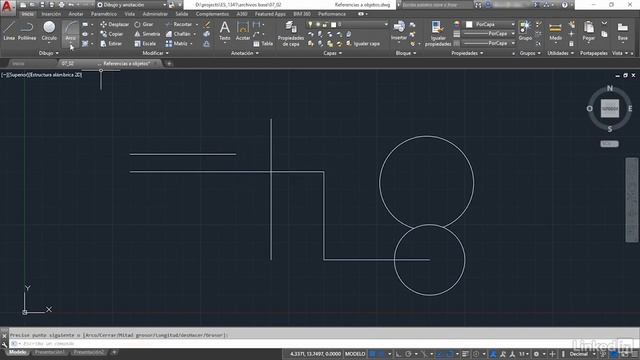This screenshot has width=640, height=360.
Task: Select the Acotar dimension tool
Action: click(x=243, y=31)
